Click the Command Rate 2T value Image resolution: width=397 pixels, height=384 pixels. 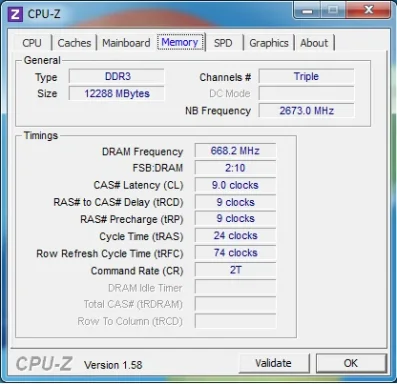235,270
